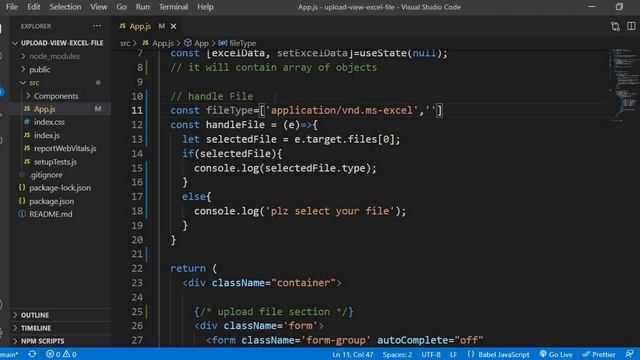Open feedback icon in status bar
Screen dimensions: 640x360
pos(629,354)
